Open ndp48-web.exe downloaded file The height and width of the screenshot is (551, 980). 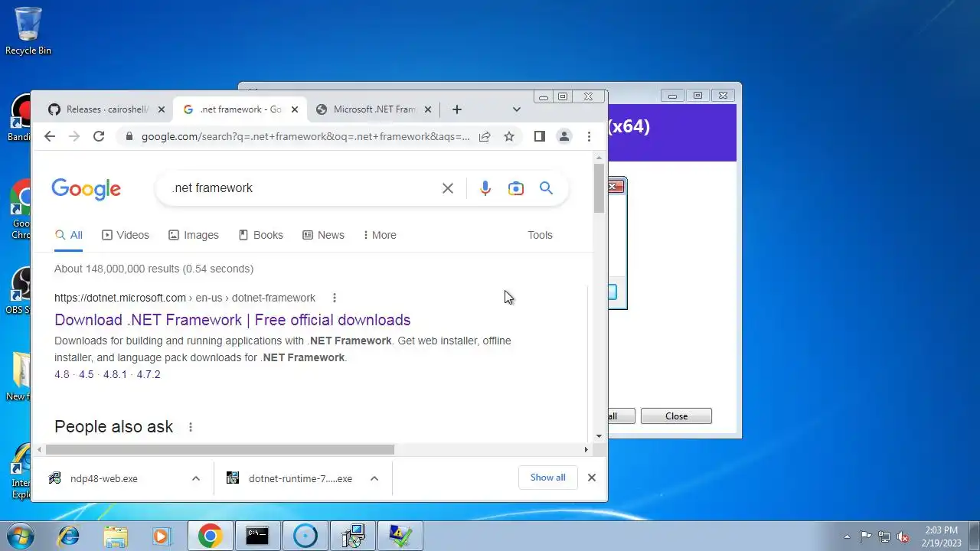[x=104, y=478]
